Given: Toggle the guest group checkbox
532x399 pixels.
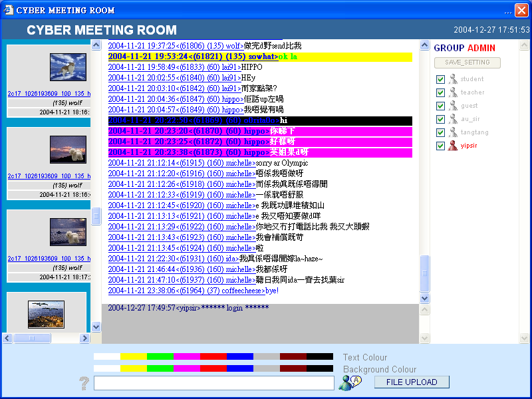Looking at the screenshot, I should point(440,106).
